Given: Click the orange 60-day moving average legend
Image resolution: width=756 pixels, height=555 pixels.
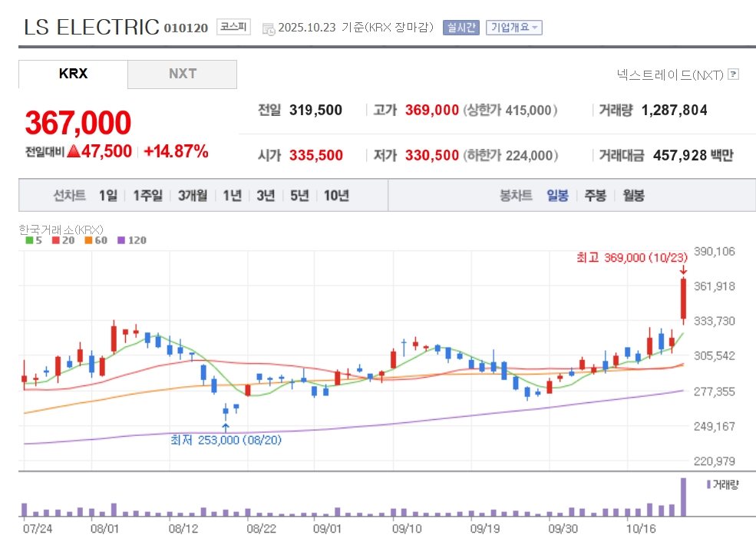Looking at the screenshot, I should (96, 240).
